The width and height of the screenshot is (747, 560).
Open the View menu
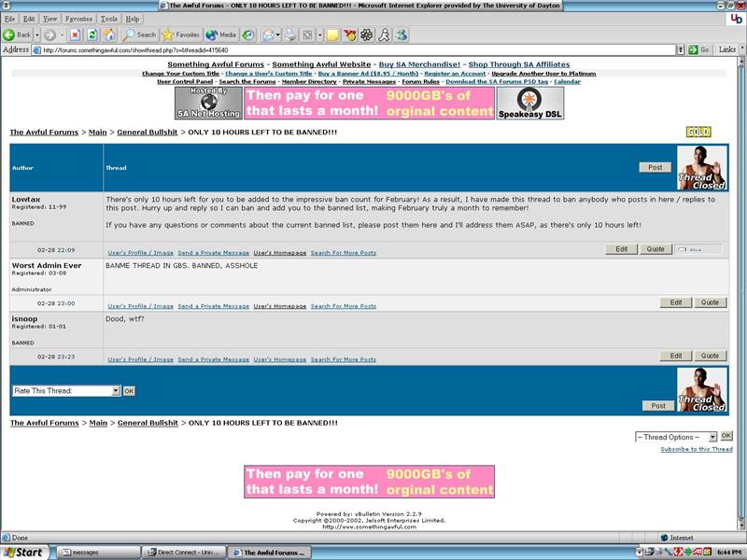pyautogui.click(x=50, y=19)
